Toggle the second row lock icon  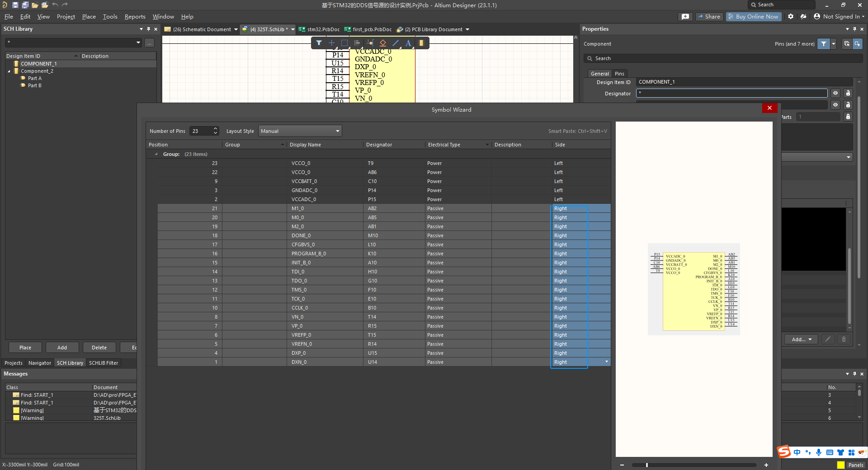point(848,105)
